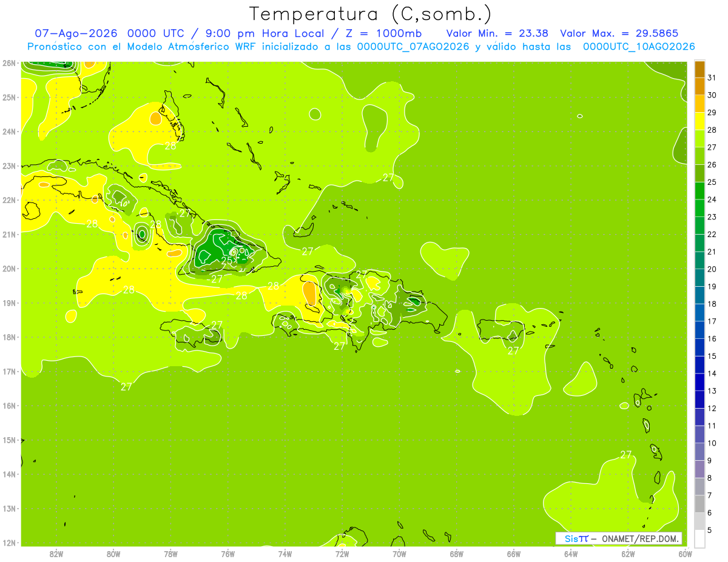Click the latitude label "20N"
This screenshot has height=562, width=728.
pos(9,269)
